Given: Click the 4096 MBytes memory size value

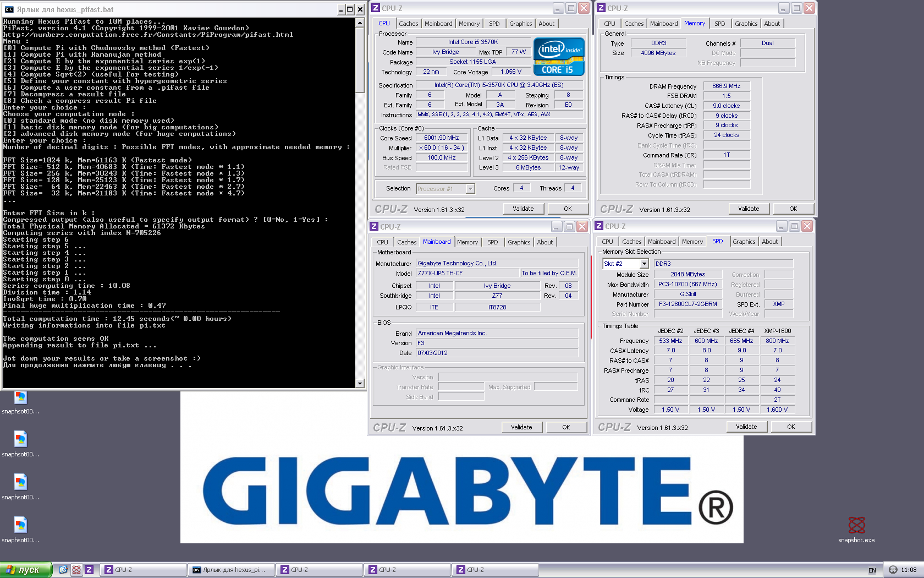Looking at the screenshot, I should (x=658, y=53).
